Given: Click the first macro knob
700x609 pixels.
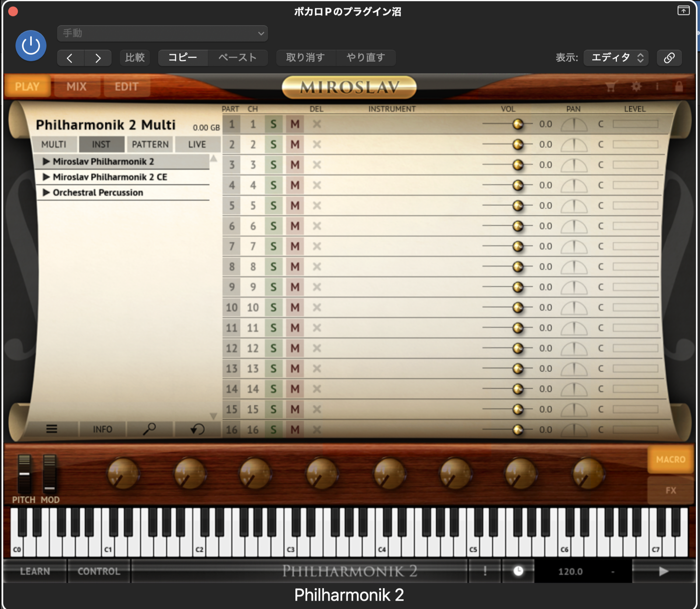Looking at the screenshot, I should point(123,474).
